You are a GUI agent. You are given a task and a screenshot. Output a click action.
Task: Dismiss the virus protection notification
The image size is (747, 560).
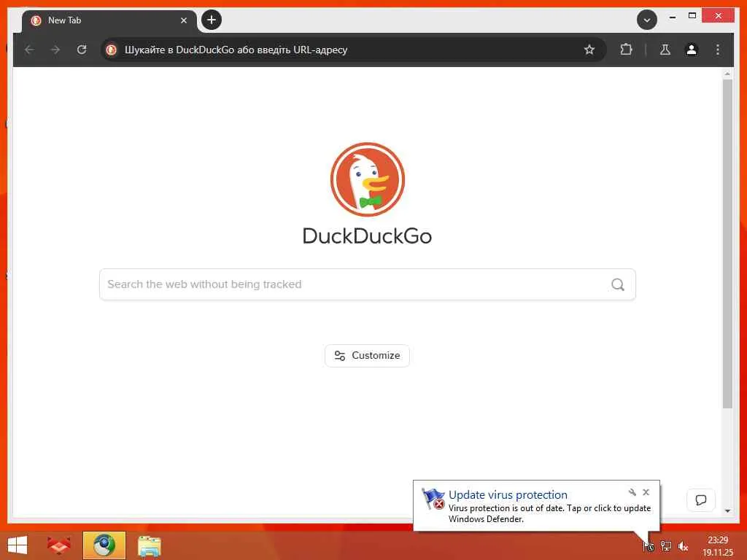(646, 492)
